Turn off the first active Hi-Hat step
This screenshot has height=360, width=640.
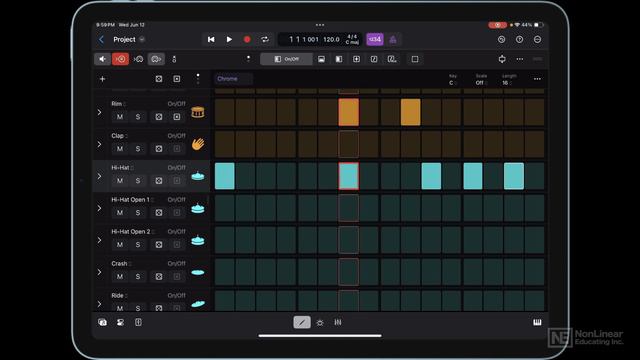(x=224, y=176)
